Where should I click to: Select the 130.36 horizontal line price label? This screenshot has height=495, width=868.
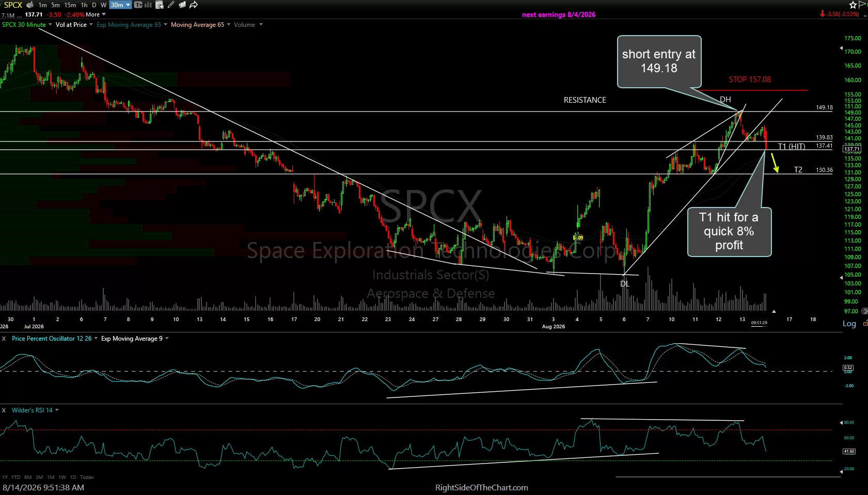coord(824,170)
